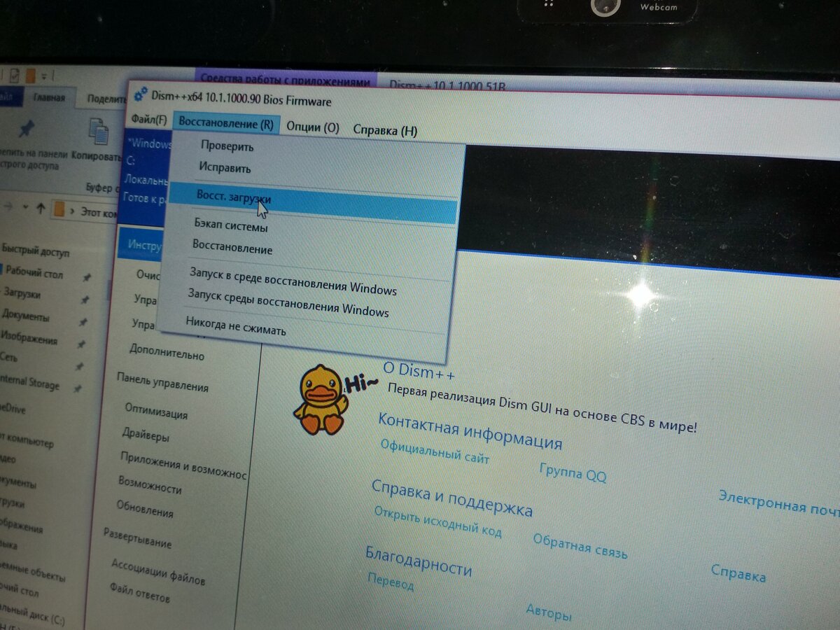Click the Благодарности heading
This screenshot has width=840, height=630.
(419, 560)
